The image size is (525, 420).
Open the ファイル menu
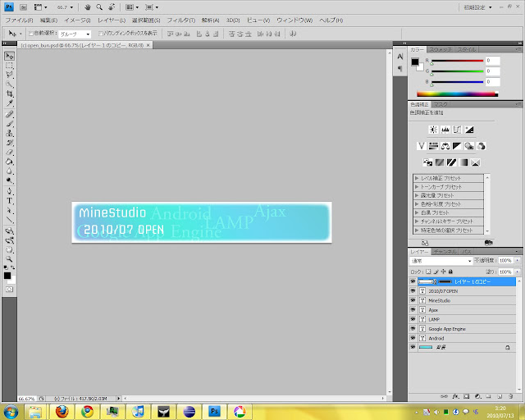(19, 20)
